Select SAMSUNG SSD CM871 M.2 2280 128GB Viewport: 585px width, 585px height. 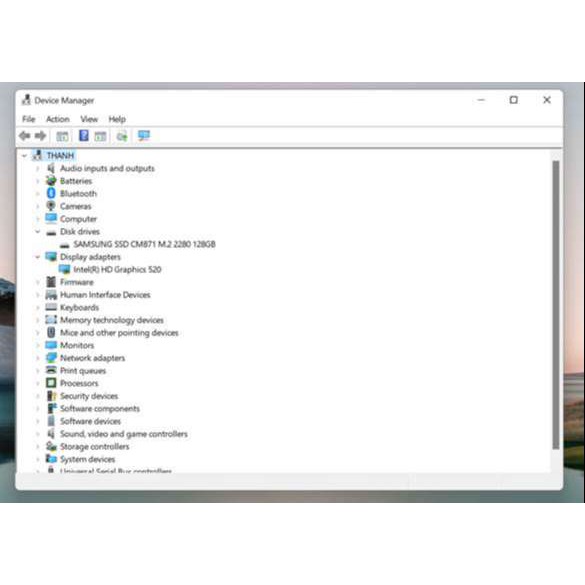click(144, 244)
